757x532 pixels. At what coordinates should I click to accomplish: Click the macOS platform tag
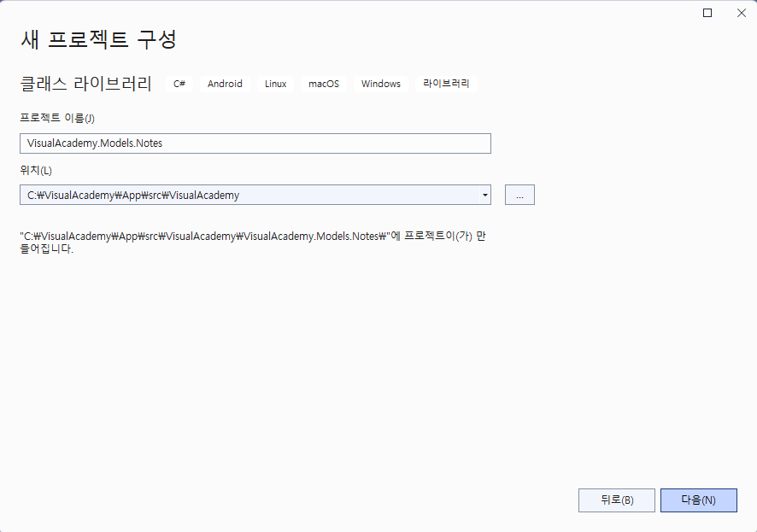[x=324, y=84]
